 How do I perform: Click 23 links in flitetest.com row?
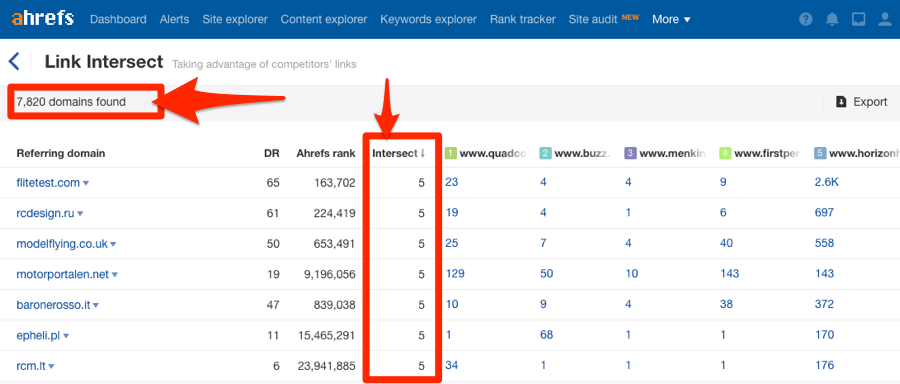[452, 183]
